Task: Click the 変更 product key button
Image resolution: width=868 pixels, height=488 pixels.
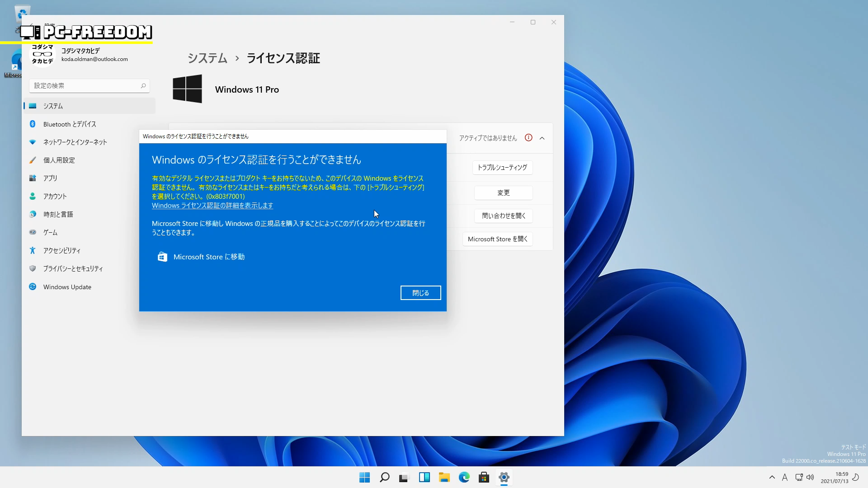Action: click(503, 193)
